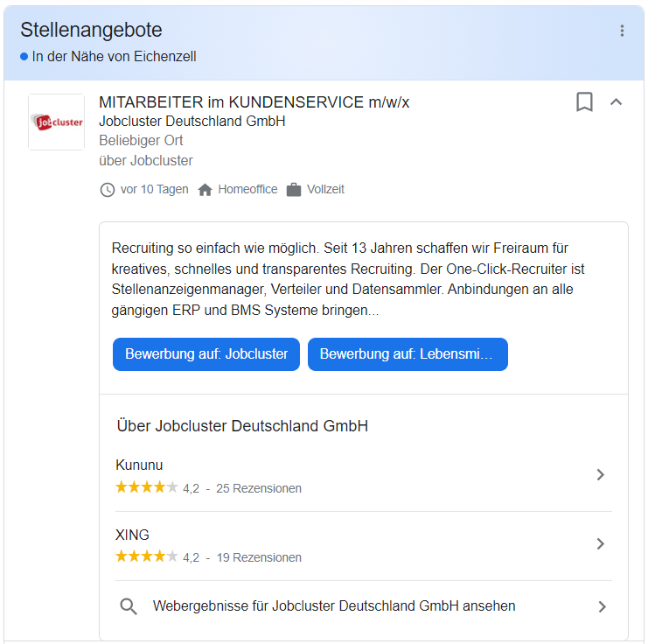Expand XING row with right chevron
Image resolution: width=648 pixels, height=644 pixels.
(x=600, y=544)
